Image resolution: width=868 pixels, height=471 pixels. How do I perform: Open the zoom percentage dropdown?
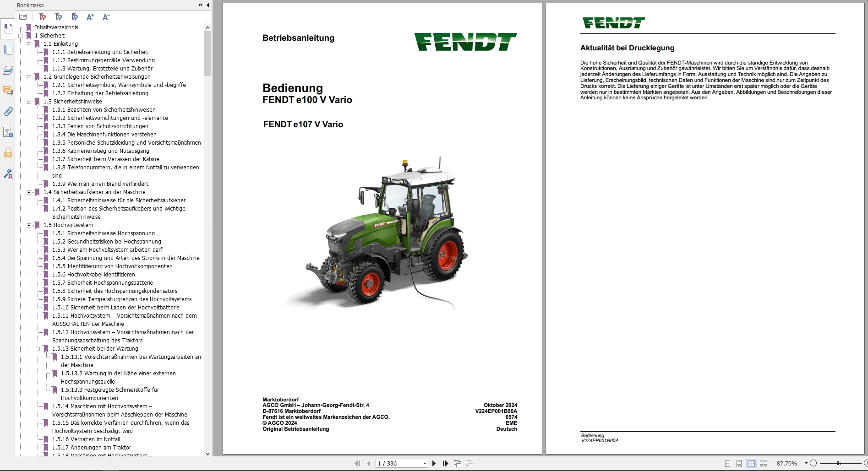(x=806, y=463)
